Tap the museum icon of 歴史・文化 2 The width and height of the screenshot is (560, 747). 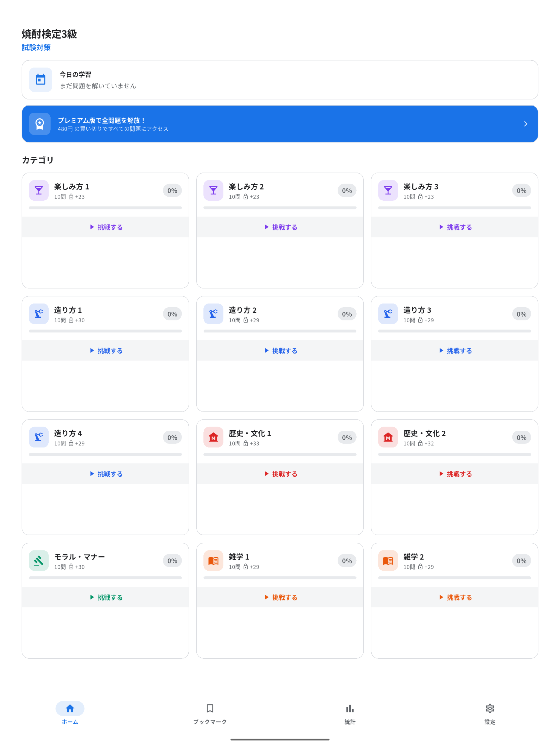point(388,437)
